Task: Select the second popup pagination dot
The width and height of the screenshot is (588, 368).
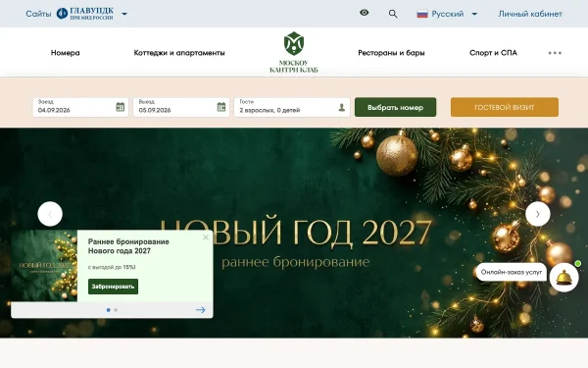Action: tap(116, 310)
